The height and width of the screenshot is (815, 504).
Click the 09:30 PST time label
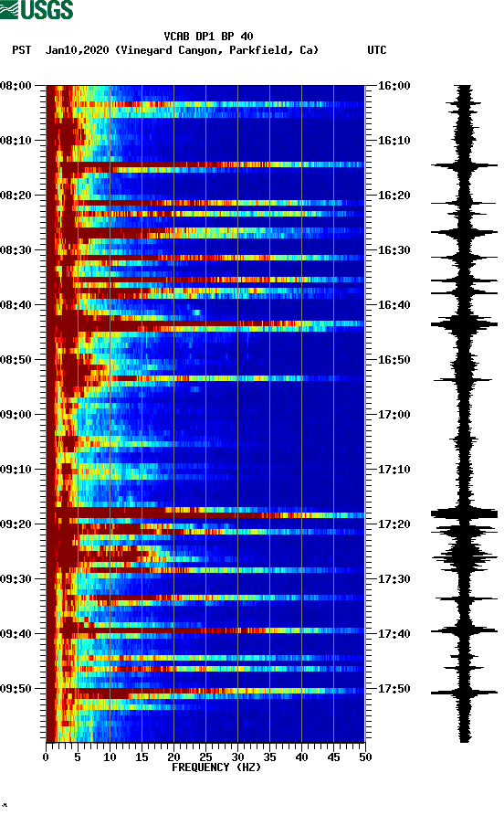coord(16,579)
